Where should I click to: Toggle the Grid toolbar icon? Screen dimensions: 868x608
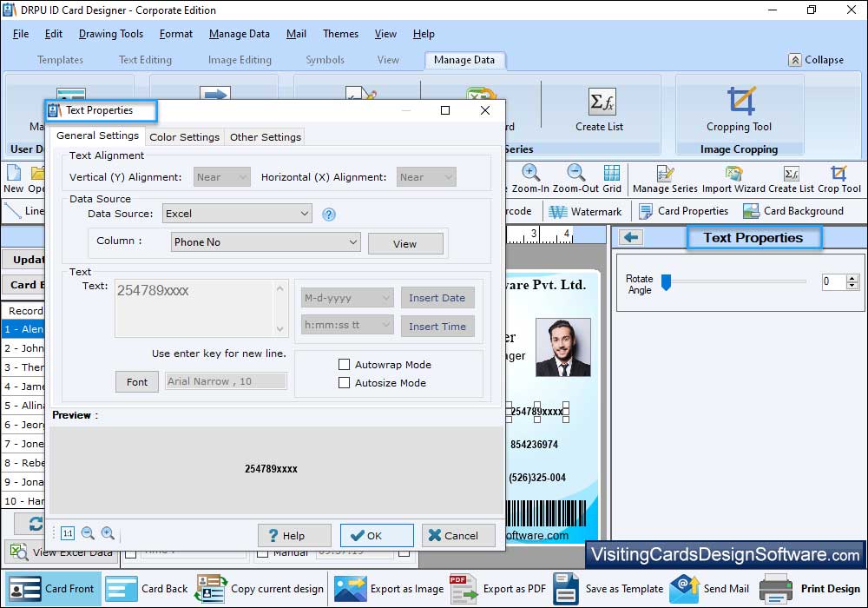coord(612,173)
